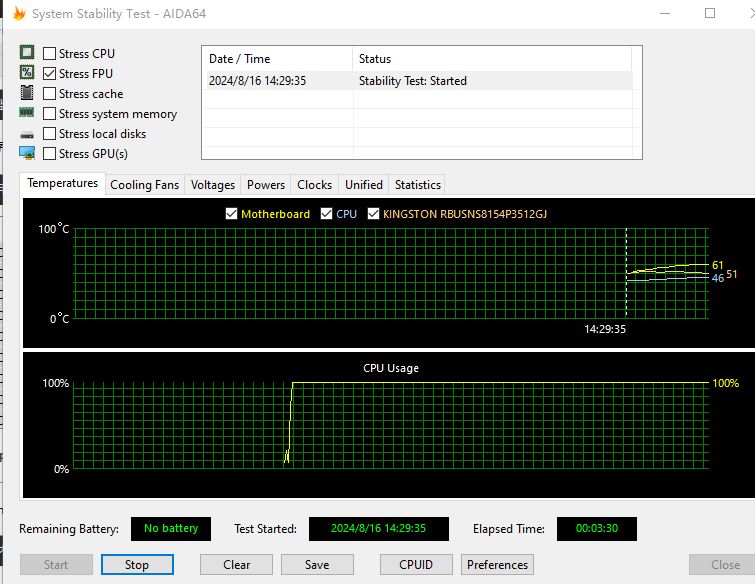The height and width of the screenshot is (584, 755).
Task: Open the Voltages tab
Action: coord(213,185)
